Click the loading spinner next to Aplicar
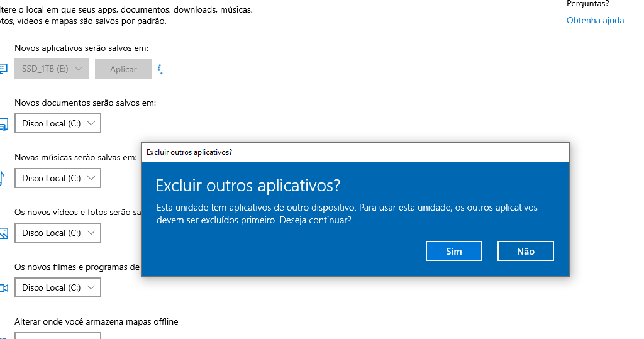The image size is (644, 339). [160, 69]
